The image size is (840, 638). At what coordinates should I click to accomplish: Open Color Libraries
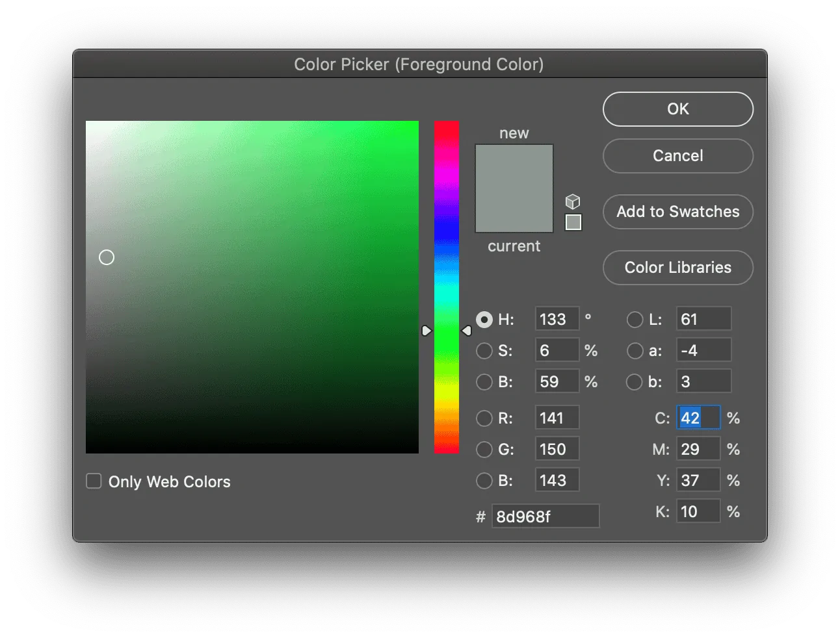coord(678,268)
